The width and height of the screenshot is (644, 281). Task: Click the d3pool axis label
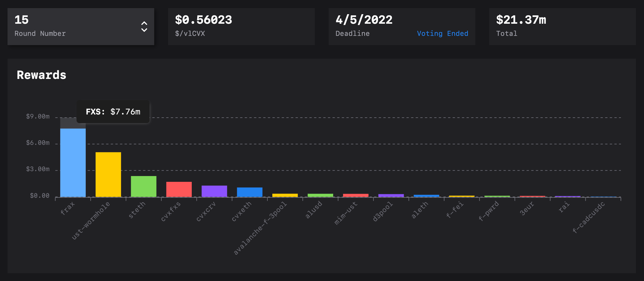click(x=383, y=212)
